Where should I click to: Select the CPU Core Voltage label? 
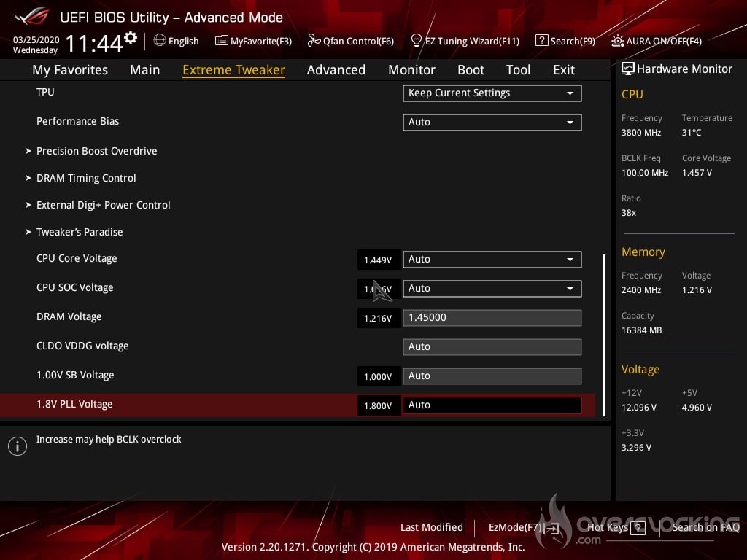tap(77, 258)
